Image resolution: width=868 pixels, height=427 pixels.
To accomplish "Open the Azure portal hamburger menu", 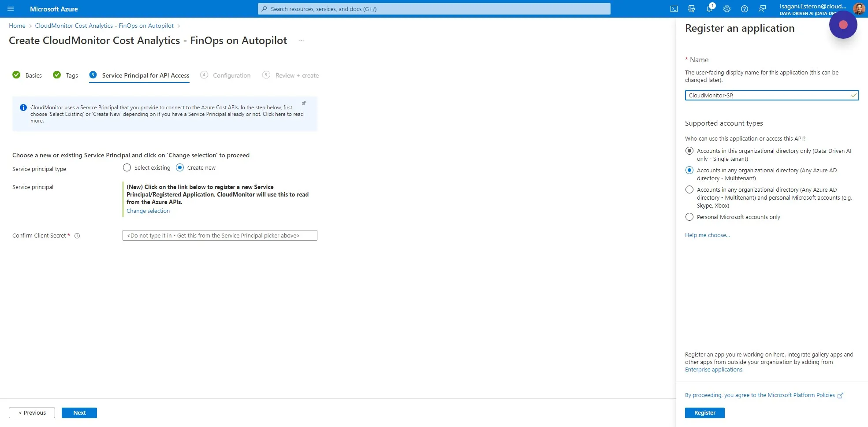I will pyautogui.click(x=11, y=9).
